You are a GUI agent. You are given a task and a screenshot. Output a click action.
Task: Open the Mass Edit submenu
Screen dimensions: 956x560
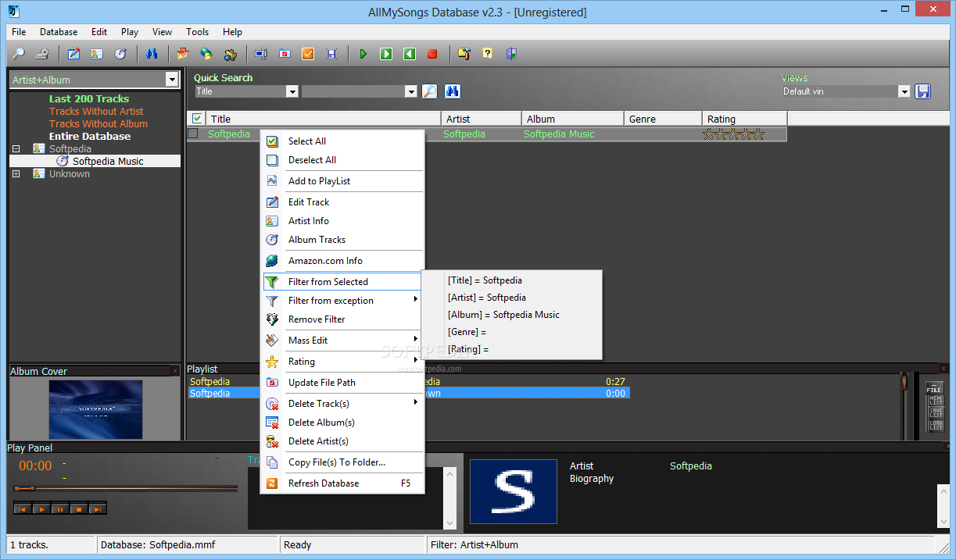[344, 341]
